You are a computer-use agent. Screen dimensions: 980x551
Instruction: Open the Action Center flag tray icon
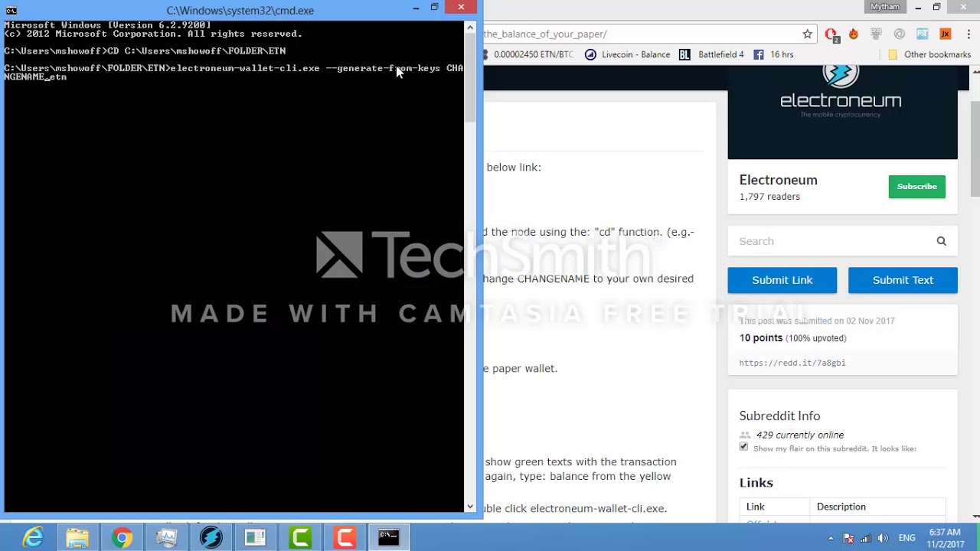click(x=848, y=538)
